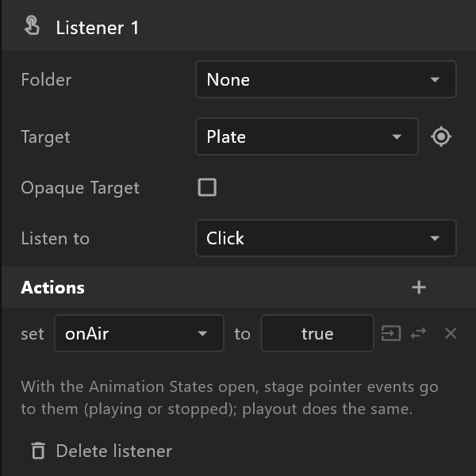Open the Folder dropdown showing None
The height and width of the screenshot is (476, 476).
pos(326,79)
